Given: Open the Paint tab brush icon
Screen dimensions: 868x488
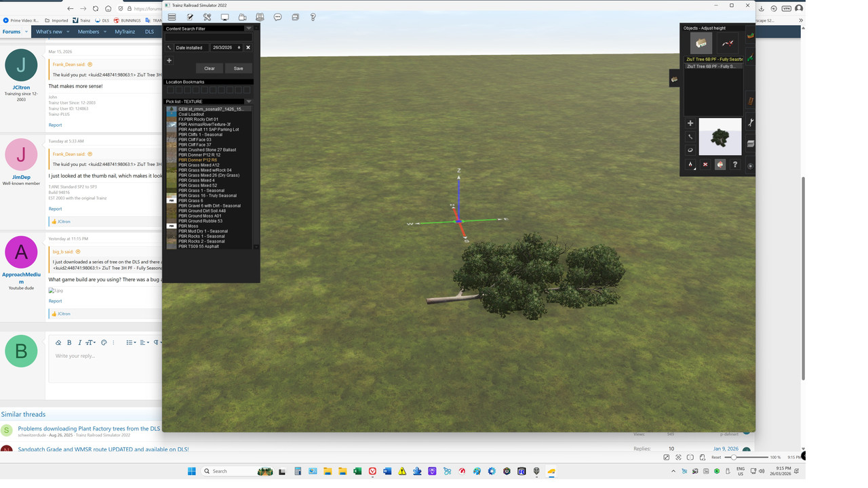Looking at the screenshot, I should [751, 58].
